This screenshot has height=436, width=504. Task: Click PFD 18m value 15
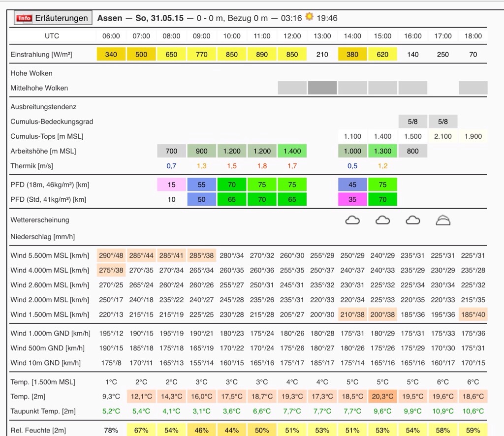(x=171, y=185)
